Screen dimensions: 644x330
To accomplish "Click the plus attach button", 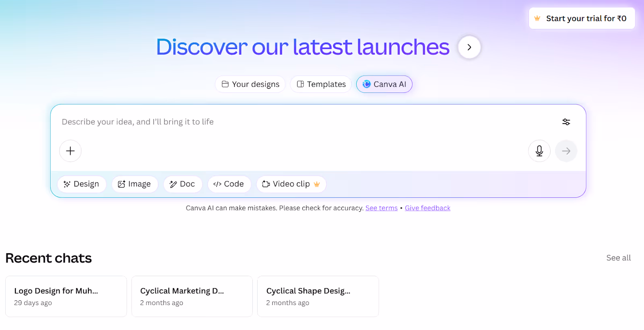I will [70, 151].
